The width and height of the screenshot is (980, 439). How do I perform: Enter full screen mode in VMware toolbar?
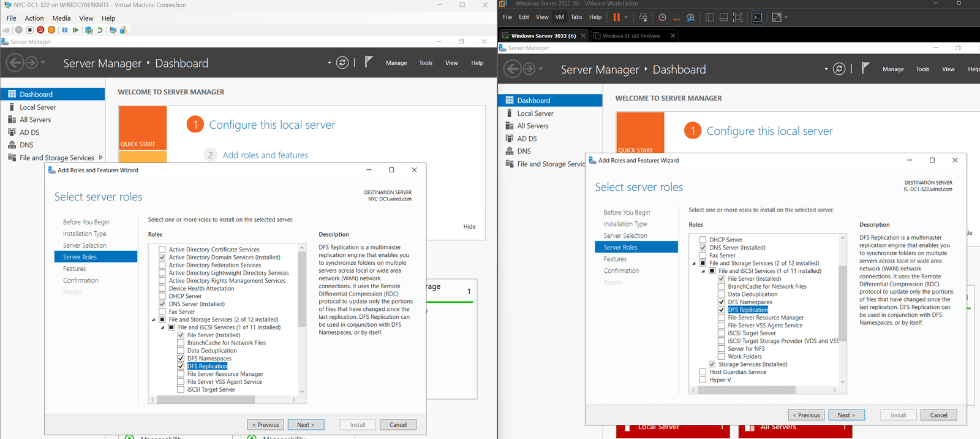click(737, 17)
